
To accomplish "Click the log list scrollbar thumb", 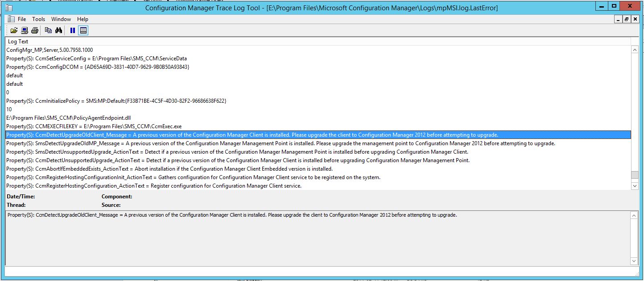I will point(635,175).
